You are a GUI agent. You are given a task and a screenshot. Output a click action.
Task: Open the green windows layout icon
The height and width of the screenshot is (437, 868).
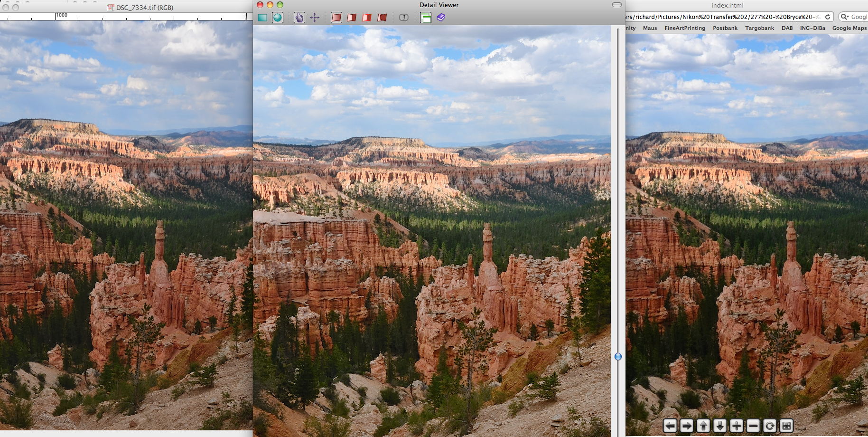click(426, 18)
